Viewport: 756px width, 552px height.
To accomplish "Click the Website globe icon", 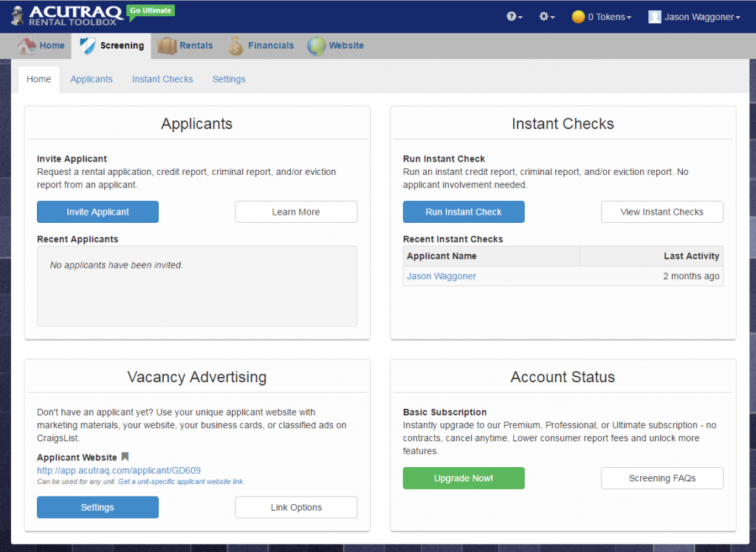I will (316, 45).
